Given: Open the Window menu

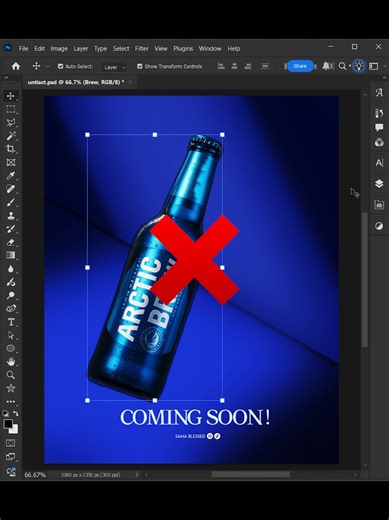Looking at the screenshot, I should pyautogui.click(x=210, y=49).
